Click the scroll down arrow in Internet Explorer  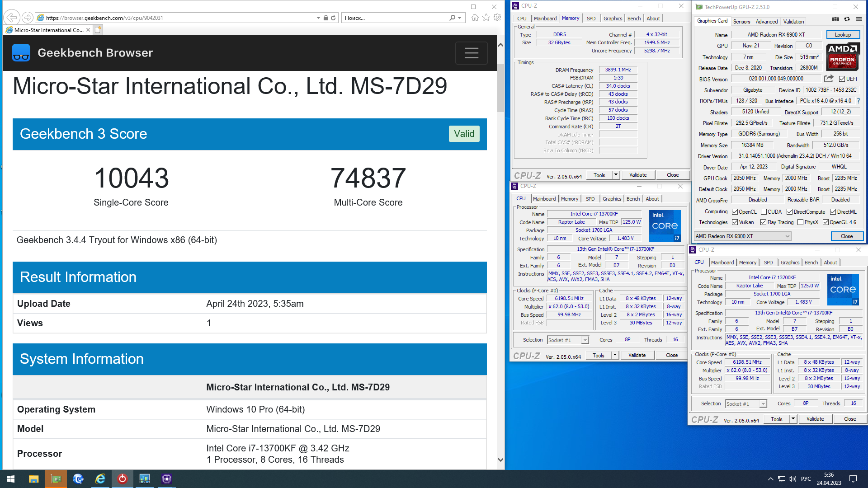click(500, 460)
